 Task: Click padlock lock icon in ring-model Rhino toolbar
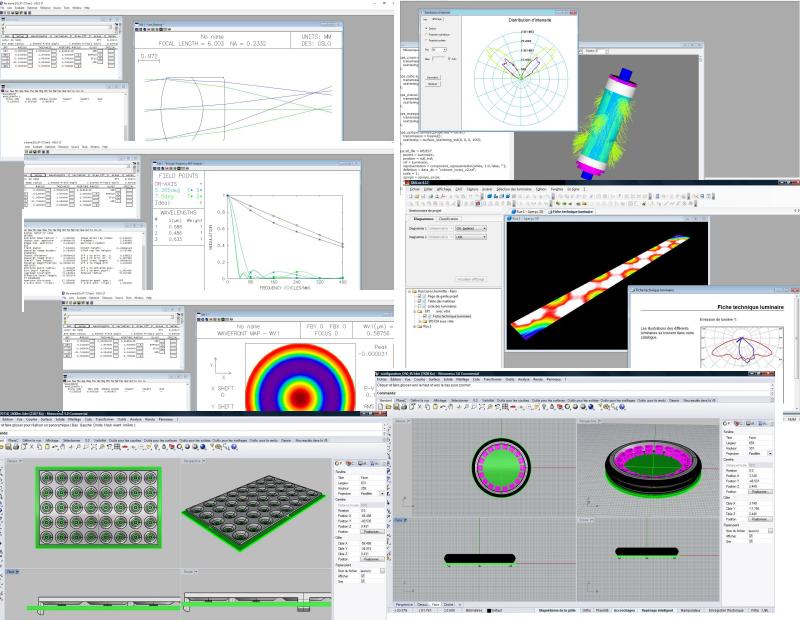552,407
